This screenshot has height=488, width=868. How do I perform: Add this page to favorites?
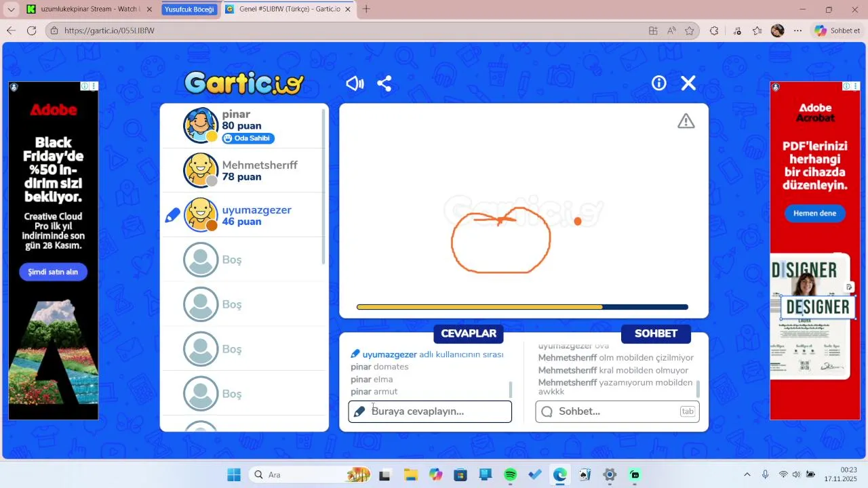690,30
